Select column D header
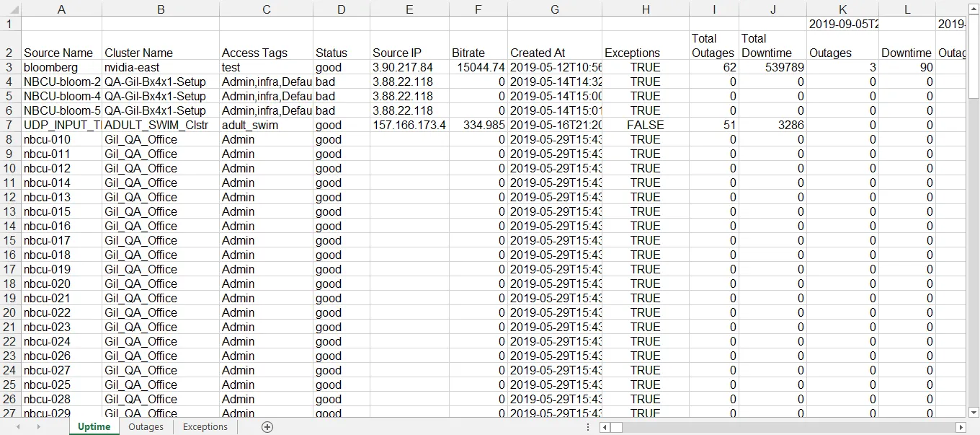The width and height of the screenshot is (980, 435). coord(342,9)
